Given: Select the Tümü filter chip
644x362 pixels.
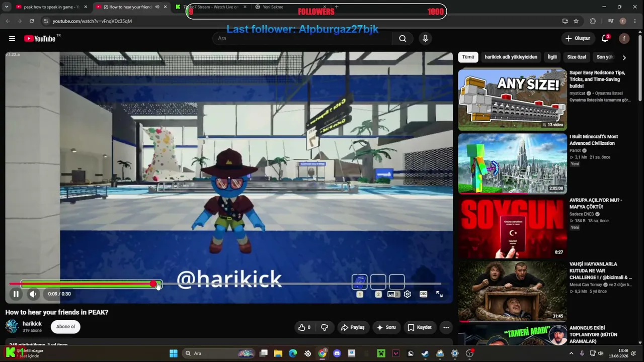Looking at the screenshot, I should click(468, 57).
